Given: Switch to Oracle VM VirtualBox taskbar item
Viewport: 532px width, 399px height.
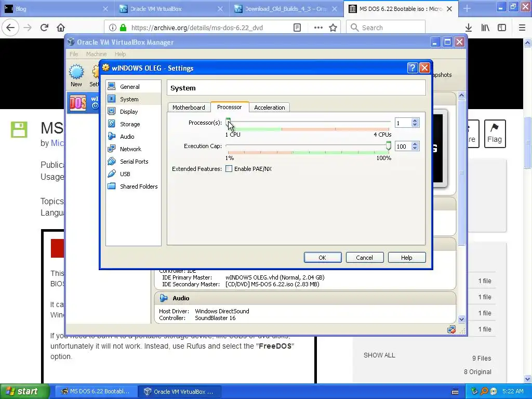Looking at the screenshot, I should pyautogui.click(x=180, y=392).
